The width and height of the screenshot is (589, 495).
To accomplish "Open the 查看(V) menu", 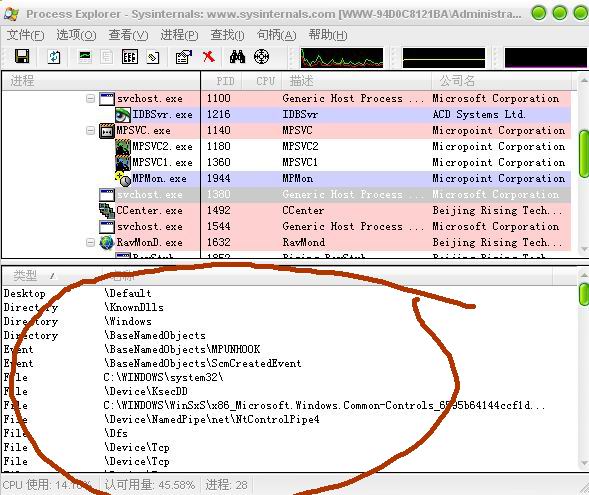I will coord(128,35).
